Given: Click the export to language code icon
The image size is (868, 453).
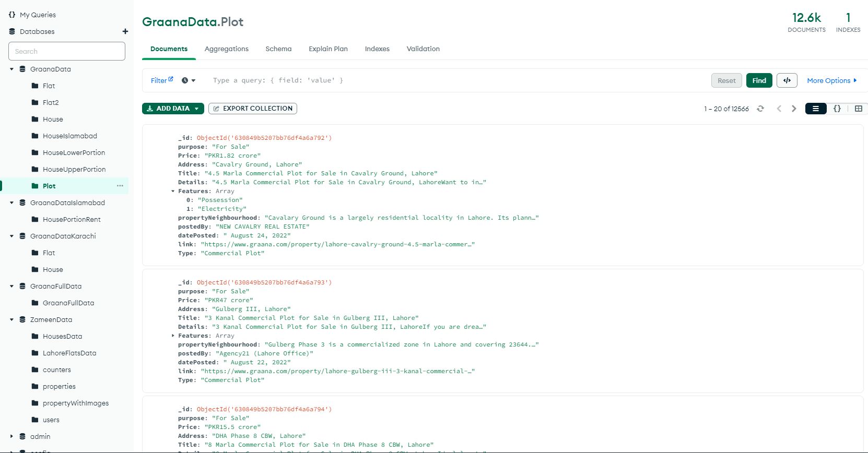Looking at the screenshot, I should 787,80.
